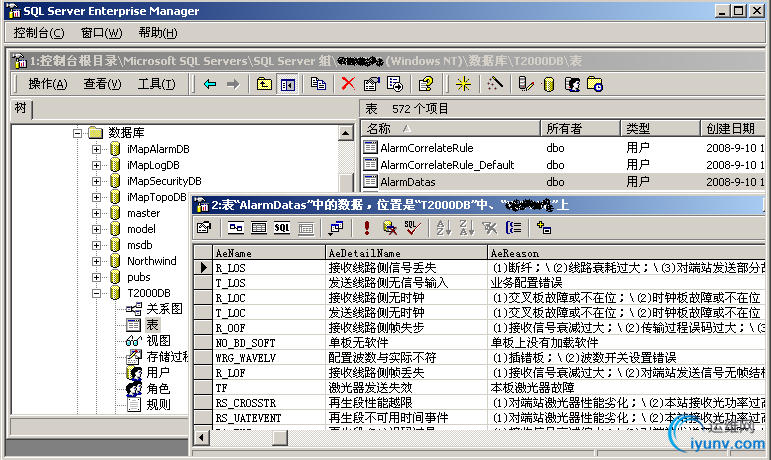Click the data grid horizontal scrollbar thumb

point(280,437)
